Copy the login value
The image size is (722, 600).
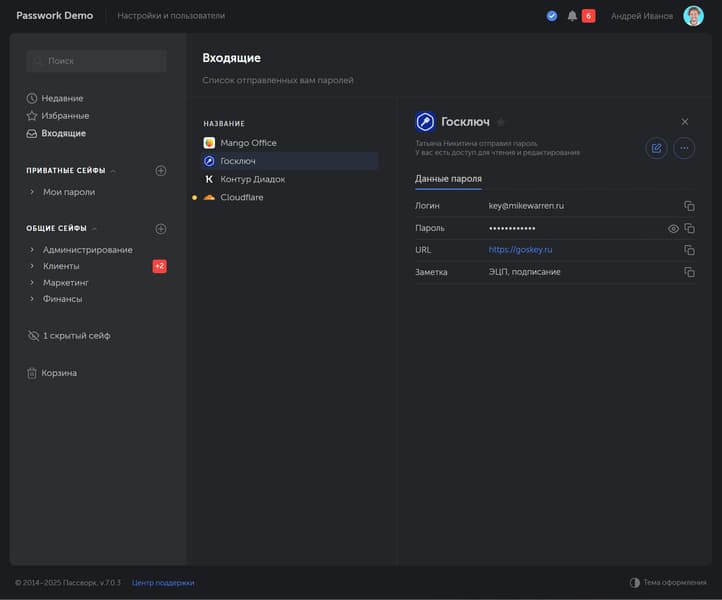pyautogui.click(x=689, y=206)
